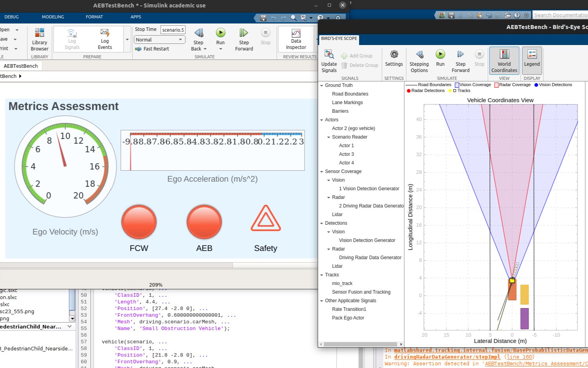
Task: Click the Ego Acceleration linear gauge bar
Action: point(216,134)
